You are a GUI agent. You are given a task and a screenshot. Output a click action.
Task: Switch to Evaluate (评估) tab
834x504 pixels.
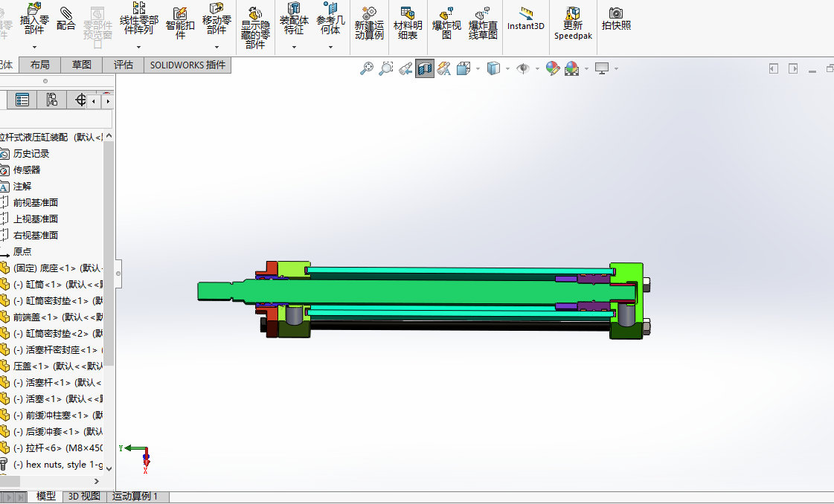123,65
